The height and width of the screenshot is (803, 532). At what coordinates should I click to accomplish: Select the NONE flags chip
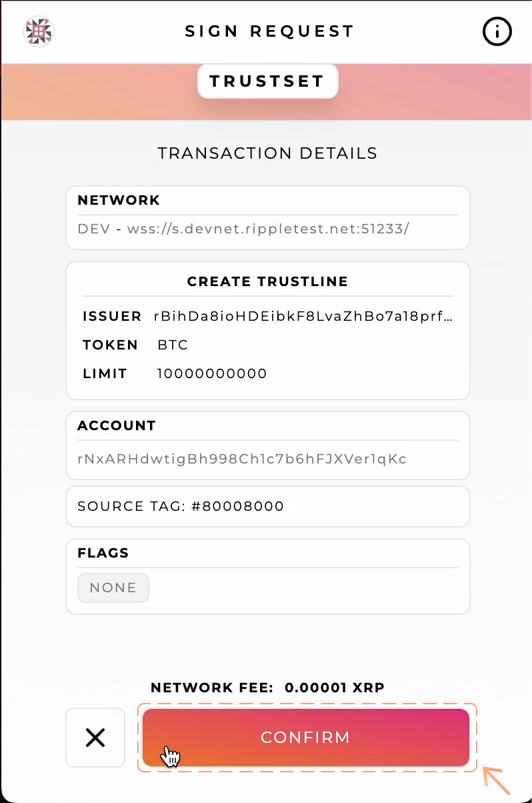pos(113,588)
